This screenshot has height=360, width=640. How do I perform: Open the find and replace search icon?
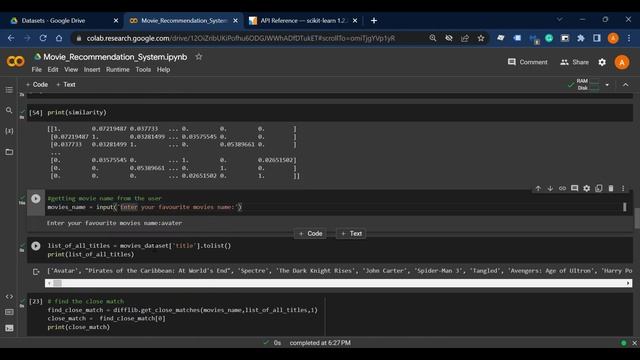9,110
